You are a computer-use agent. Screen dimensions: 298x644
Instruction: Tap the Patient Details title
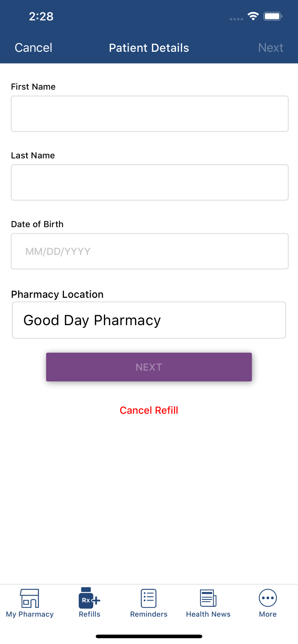coord(149,48)
